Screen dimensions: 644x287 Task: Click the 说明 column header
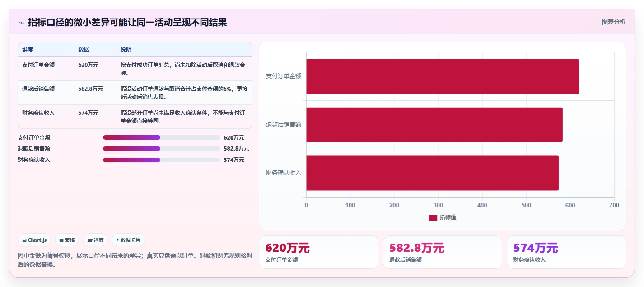(126, 50)
